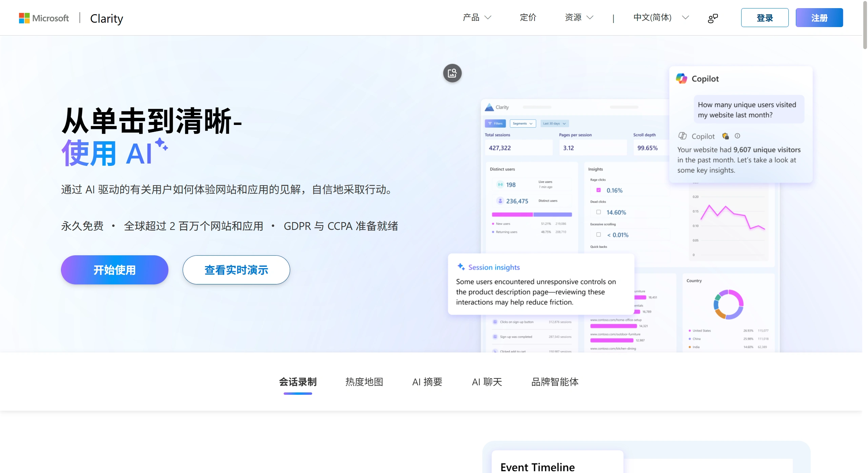This screenshot has height=473, width=868.
Task: Click the Microsoft logo
Action: tap(43, 18)
